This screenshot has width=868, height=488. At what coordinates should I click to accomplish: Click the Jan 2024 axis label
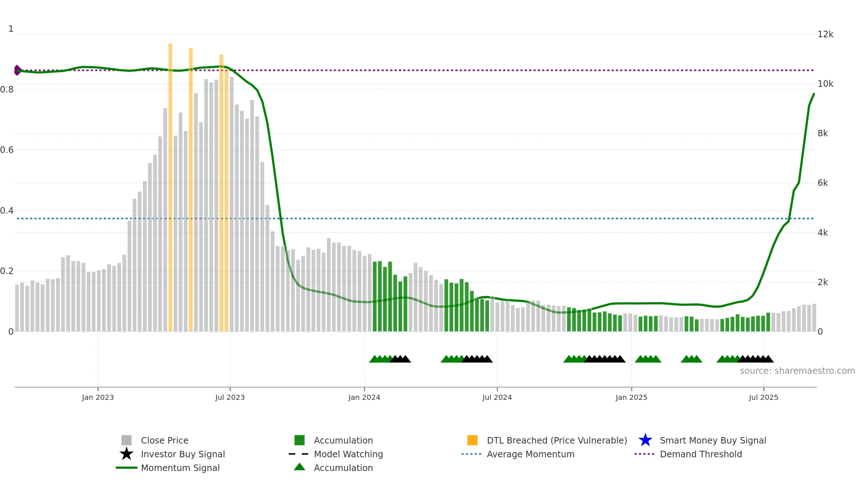click(364, 397)
